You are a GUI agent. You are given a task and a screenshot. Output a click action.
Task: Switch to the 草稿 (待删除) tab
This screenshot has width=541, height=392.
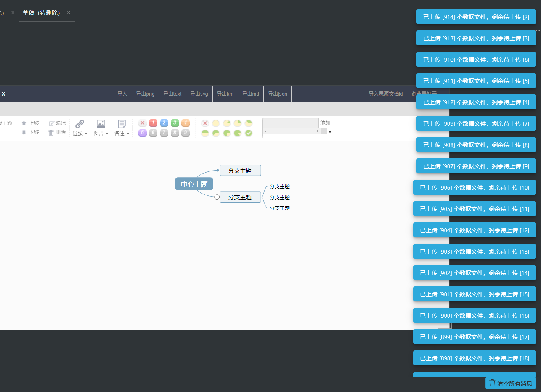coord(41,13)
